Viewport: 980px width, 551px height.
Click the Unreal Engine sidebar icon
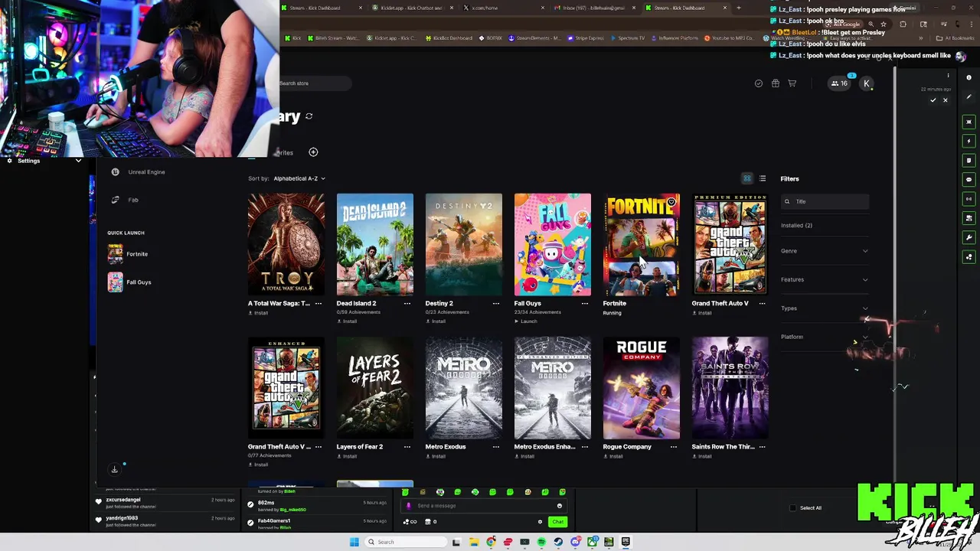coord(115,172)
